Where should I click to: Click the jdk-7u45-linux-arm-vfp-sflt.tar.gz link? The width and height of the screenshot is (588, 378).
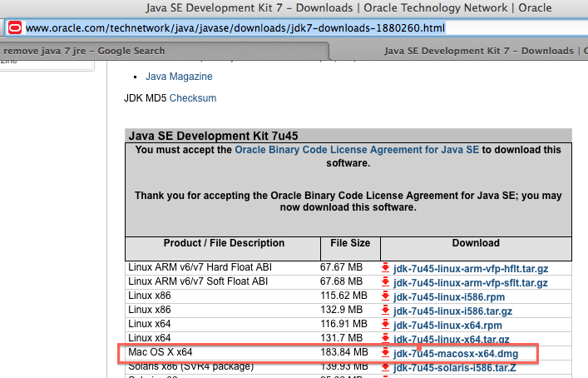tap(471, 281)
